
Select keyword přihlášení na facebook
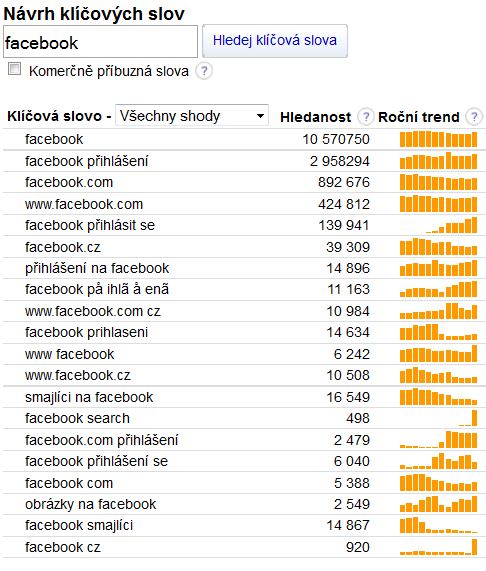[x=97, y=268]
